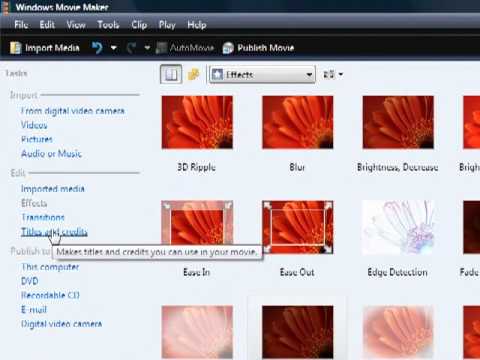The height and width of the screenshot is (360, 480).
Task: Click the Undo arrow icon
Action: (97, 48)
